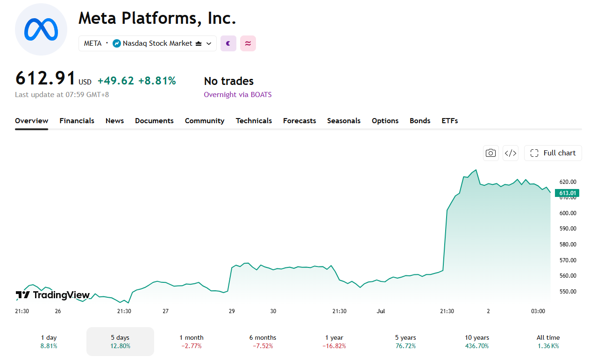This screenshot has height=364, width=597.
Task: Select the 1 day range
Action: pyautogui.click(x=49, y=342)
